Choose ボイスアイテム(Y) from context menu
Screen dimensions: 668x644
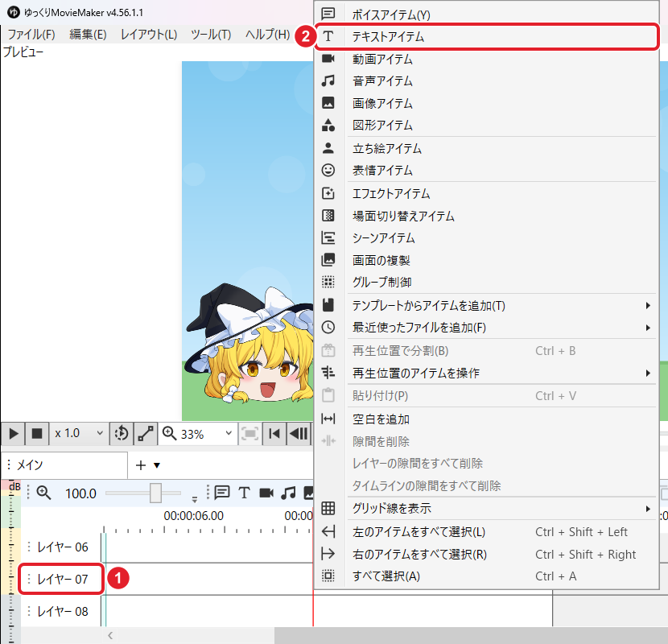coord(486,14)
